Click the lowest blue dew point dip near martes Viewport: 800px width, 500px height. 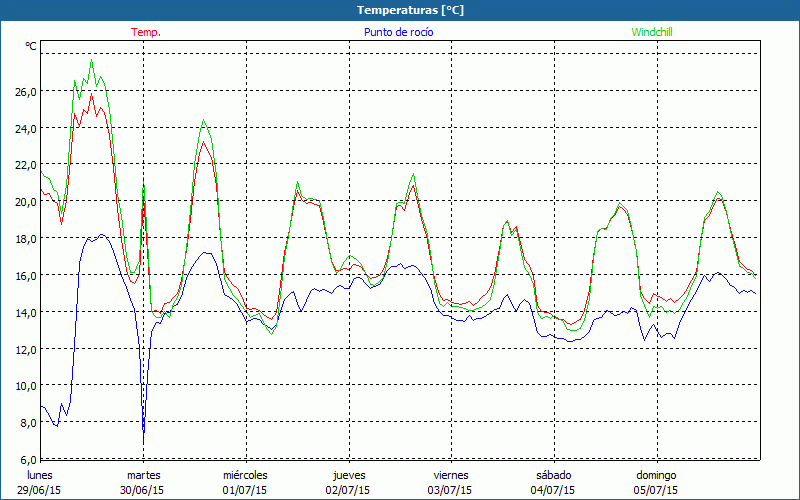[x=143, y=441]
